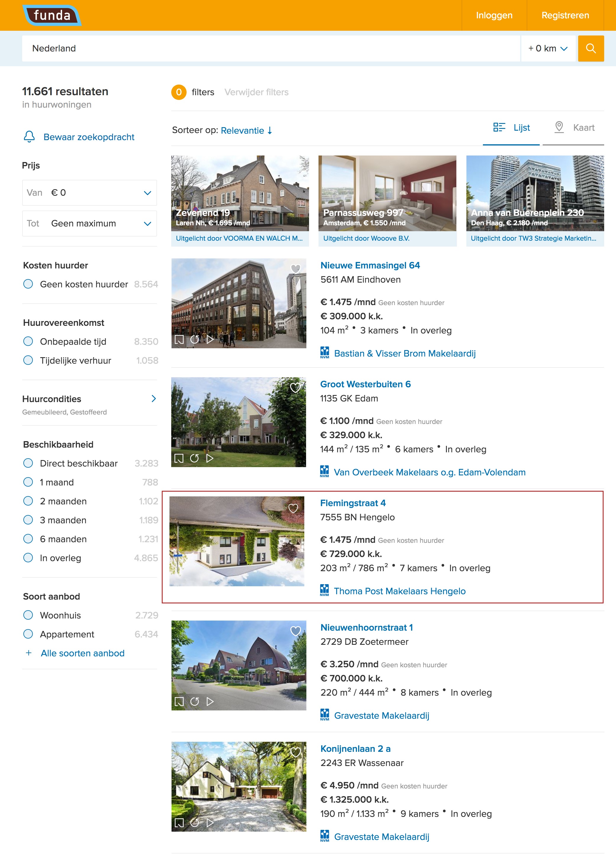Image resolution: width=616 pixels, height=855 pixels.
Task: Select In overleg availability option
Action: point(28,558)
